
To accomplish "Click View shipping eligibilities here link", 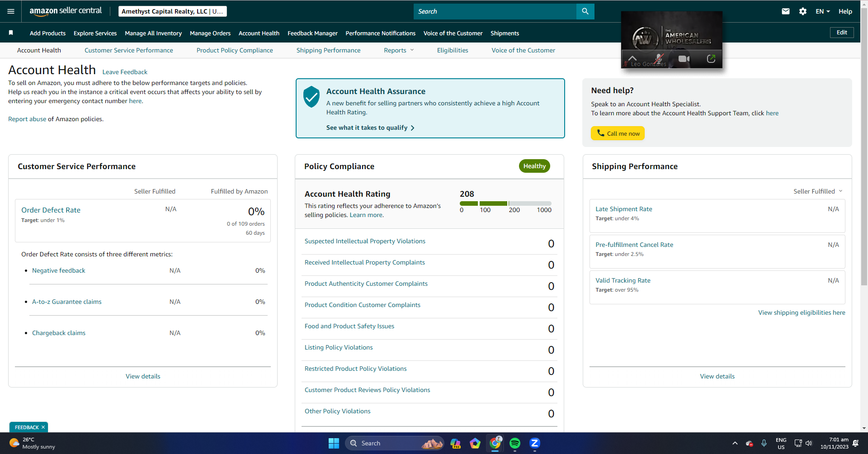I will (x=802, y=312).
